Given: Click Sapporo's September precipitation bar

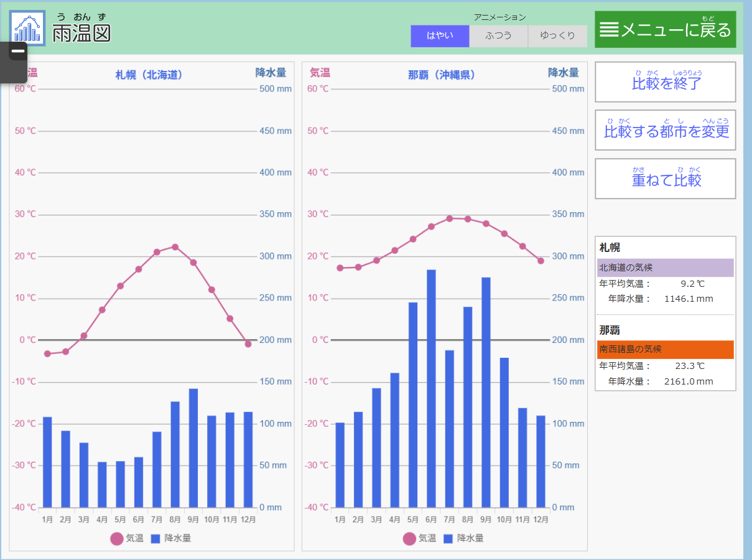Looking at the screenshot, I should pos(193,448).
